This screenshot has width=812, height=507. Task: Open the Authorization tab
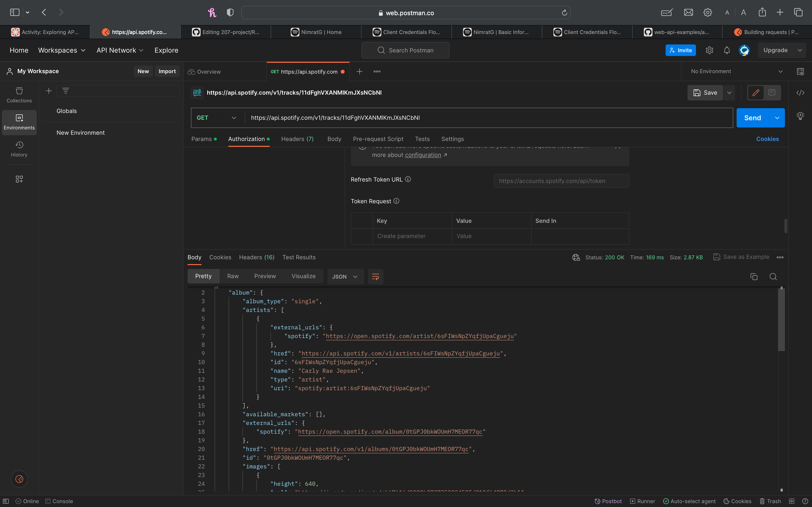(246, 139)
